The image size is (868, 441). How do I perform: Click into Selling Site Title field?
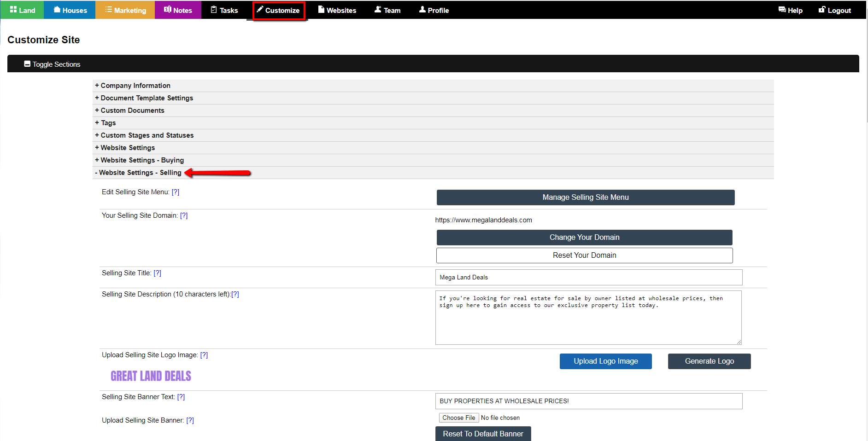(589, 278)
